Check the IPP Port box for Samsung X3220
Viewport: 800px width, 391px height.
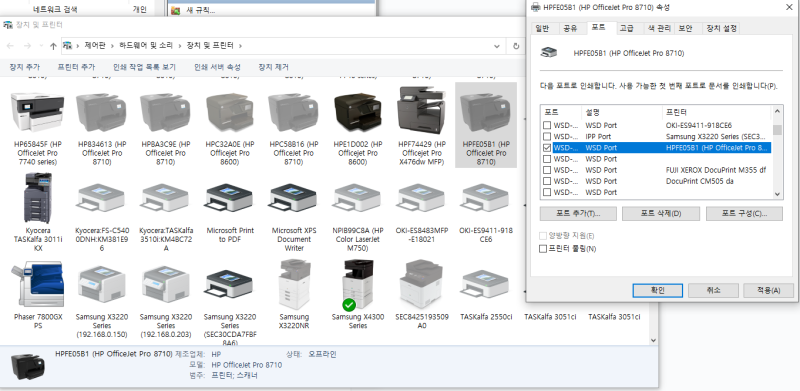tap(547, 136)
